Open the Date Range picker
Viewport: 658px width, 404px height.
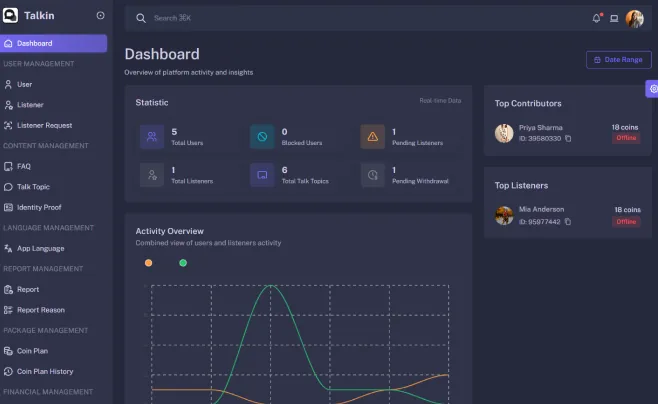619,60
